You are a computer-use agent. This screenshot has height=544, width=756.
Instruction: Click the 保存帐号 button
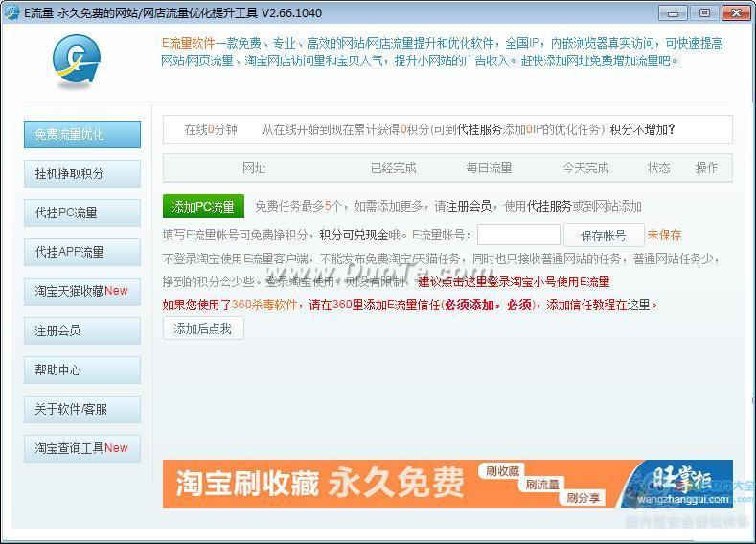[x=603, y=235]
